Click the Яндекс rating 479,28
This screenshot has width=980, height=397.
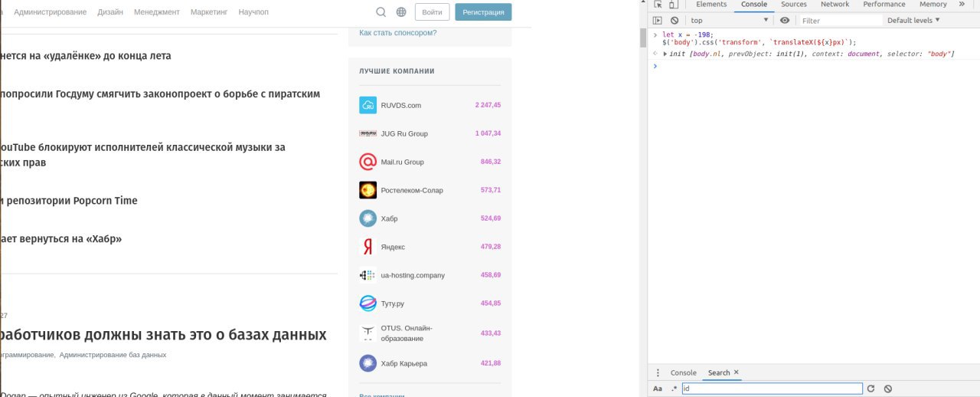(491, 247)
